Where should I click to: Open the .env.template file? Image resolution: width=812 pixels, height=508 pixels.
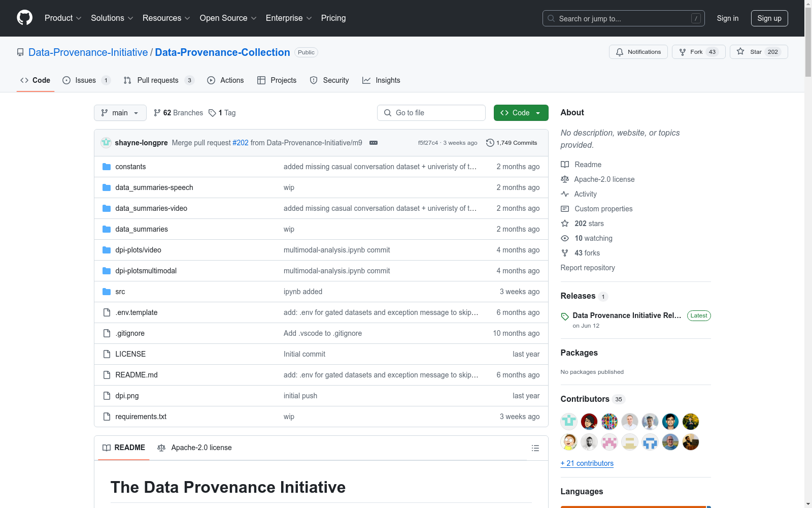(x=137, y=312)
